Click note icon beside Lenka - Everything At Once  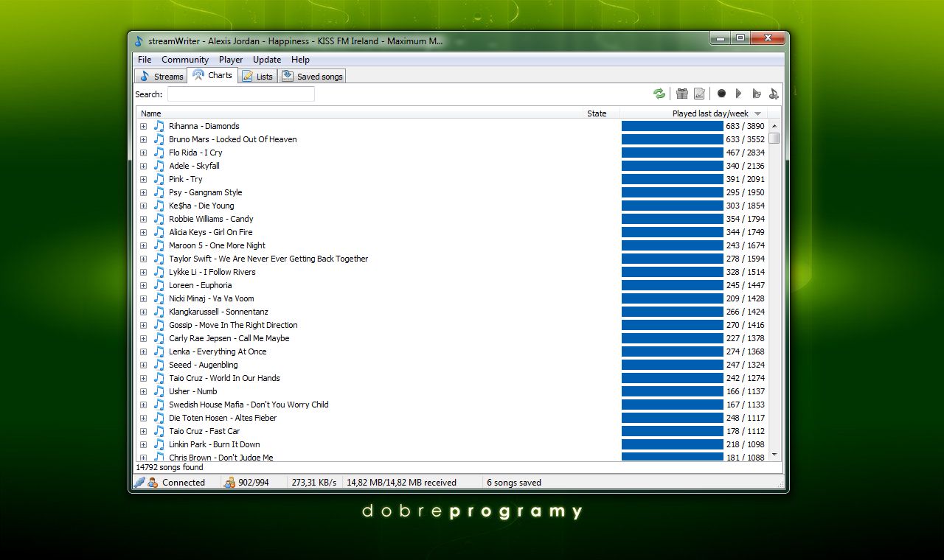click(159, 351)
